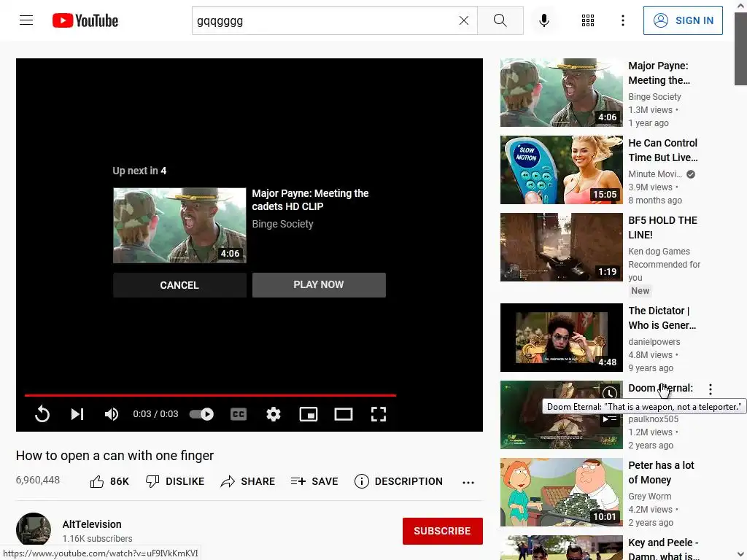Image resolution: width=747 pixels, height=560 pixels.
Task: Toggle closed captions CC button
Action: click(x=239, y=414)
